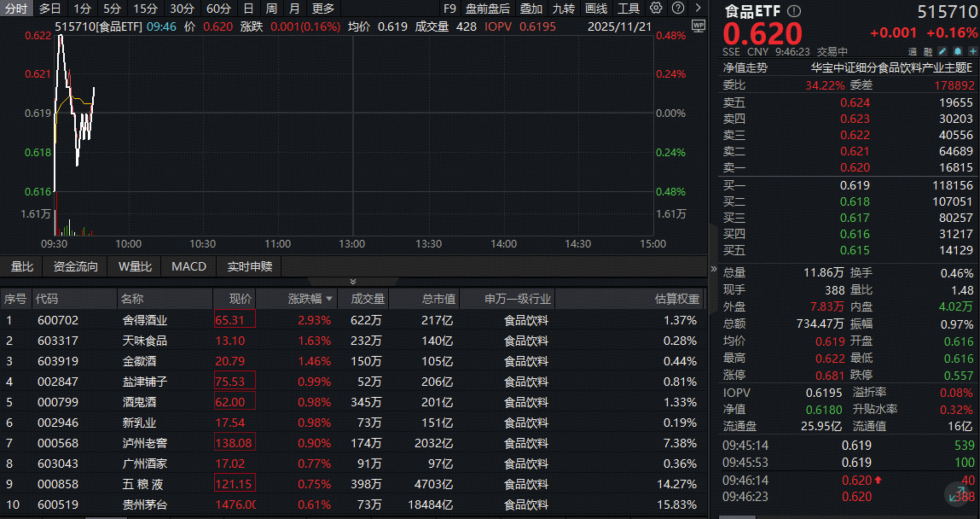Select the 月 monthly chart tab
This screenshot has height=519, width=980.
(x=294, y=9)
